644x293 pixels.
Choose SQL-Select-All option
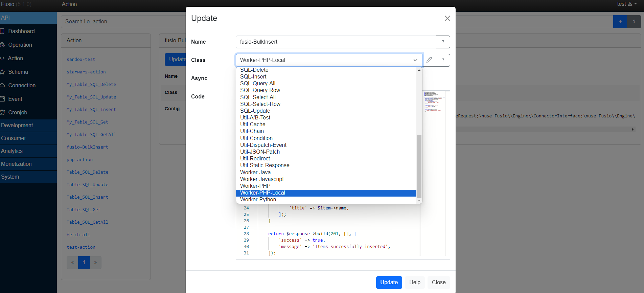click(326, 97)
